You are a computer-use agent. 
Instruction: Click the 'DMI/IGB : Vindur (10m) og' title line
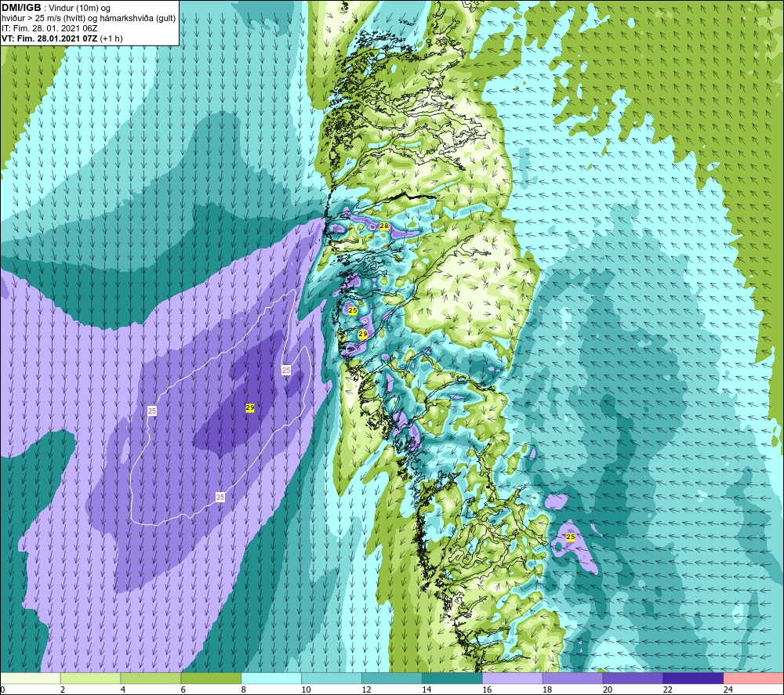point(56,8)
